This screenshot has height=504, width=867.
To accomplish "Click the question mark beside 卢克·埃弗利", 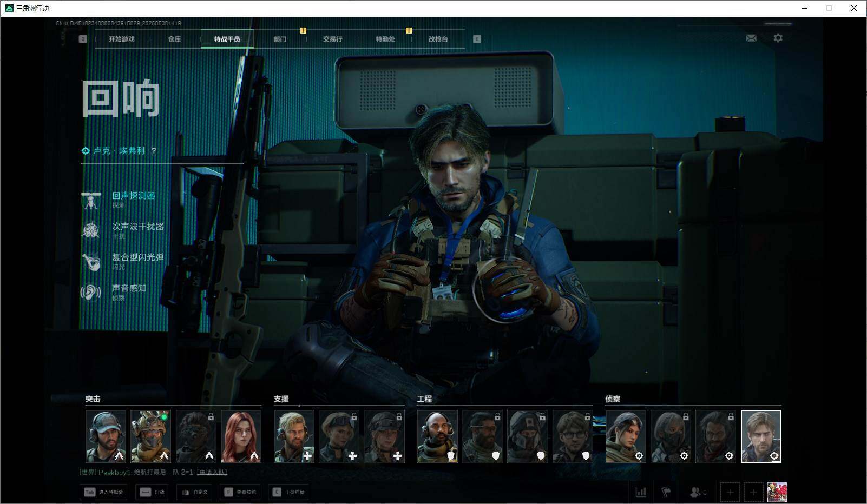I will pos(154,151).
